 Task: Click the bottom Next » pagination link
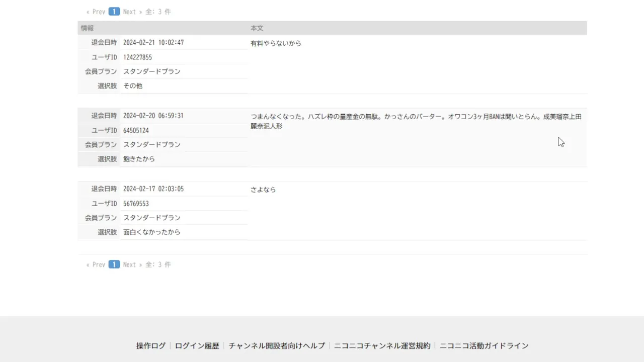pyautogui.click(x=133, y=264)
